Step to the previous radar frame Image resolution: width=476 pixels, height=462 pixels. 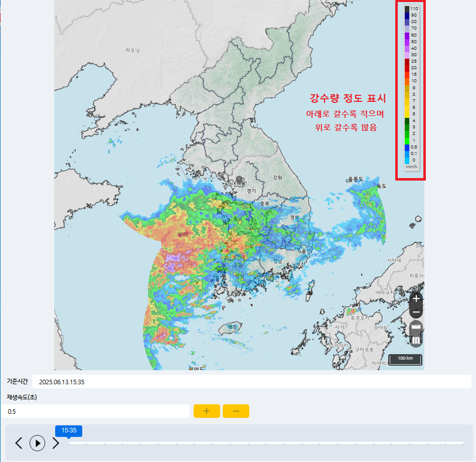[19, 443]
